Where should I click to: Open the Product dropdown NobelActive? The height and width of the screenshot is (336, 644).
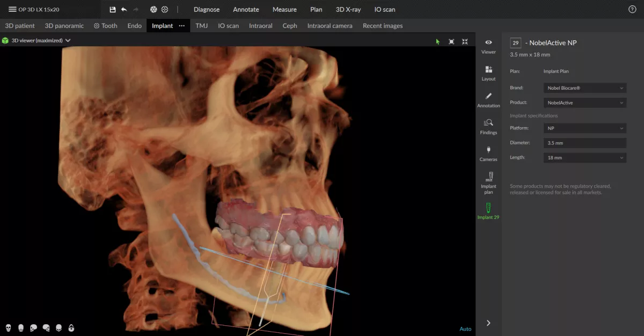(x=584, y=103)
